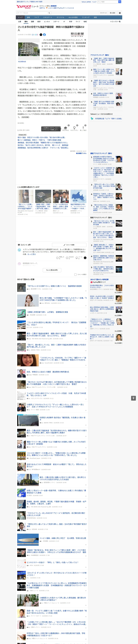
Task: Toggle the コメント非表示 checkbox
Action: pyautogui.click(x=75, y=274)
